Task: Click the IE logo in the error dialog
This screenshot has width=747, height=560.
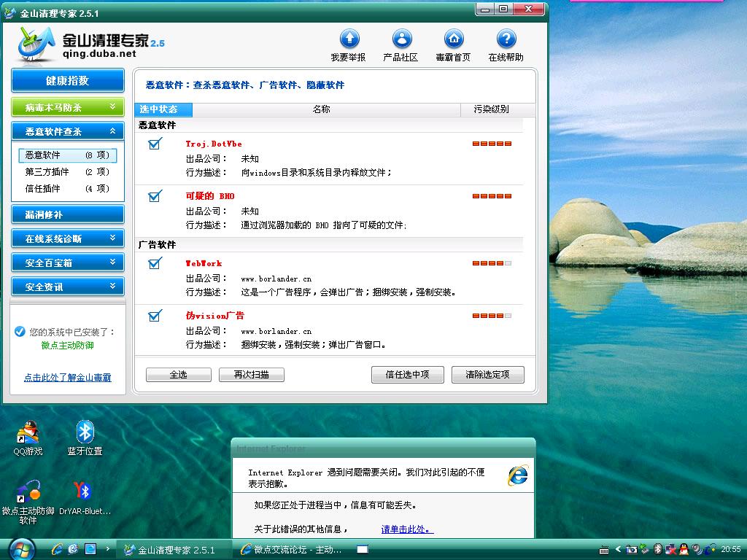Action: click(x=518, y=475)
